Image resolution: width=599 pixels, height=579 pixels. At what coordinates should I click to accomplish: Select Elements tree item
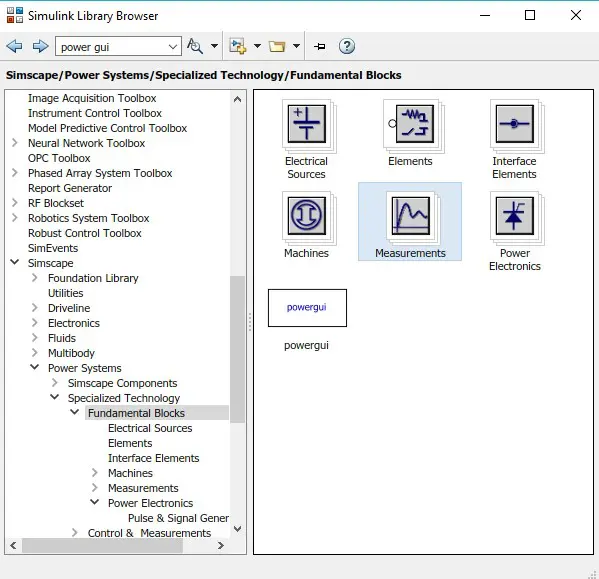coord(130,443)
